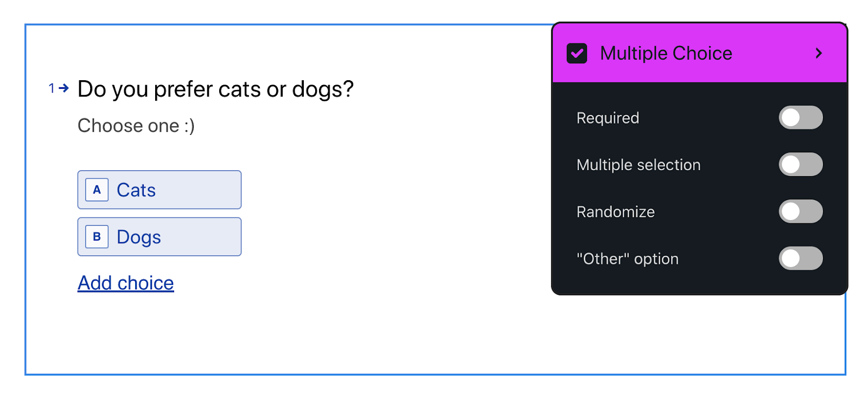868x401 pixels.
Task: Edit the "Choose one :)" description
Action: [x=136, y=126]
